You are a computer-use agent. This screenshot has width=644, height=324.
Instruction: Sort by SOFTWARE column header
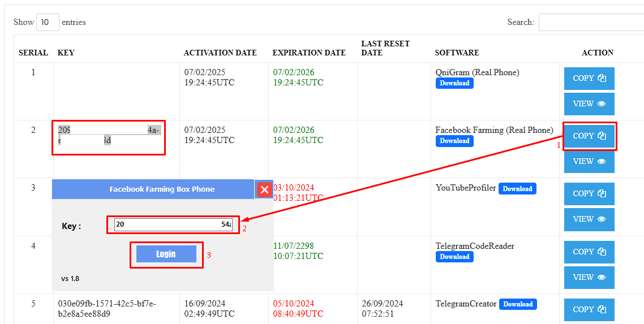point(457,53)
